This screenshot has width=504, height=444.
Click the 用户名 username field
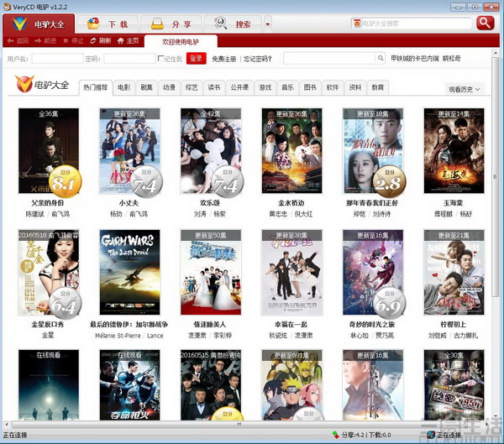pos(57,59)
